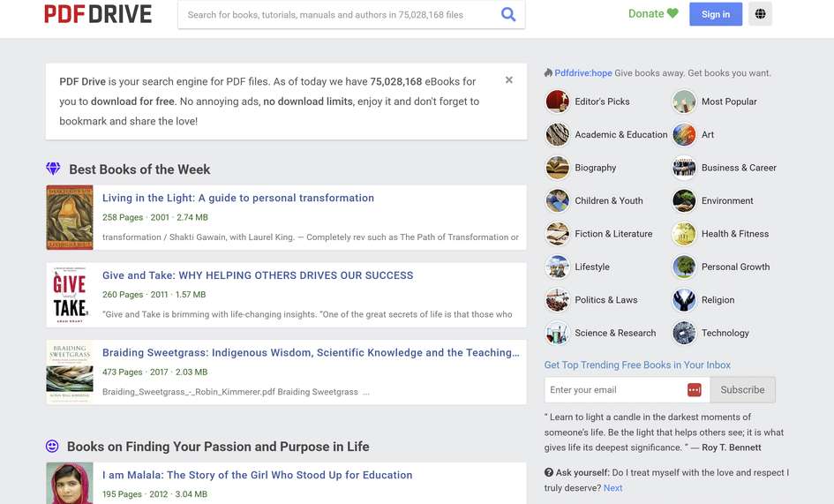The width and height of the screenshot is (834, 504).
Task: Select the Personal Growth category label
Action: 736,267
